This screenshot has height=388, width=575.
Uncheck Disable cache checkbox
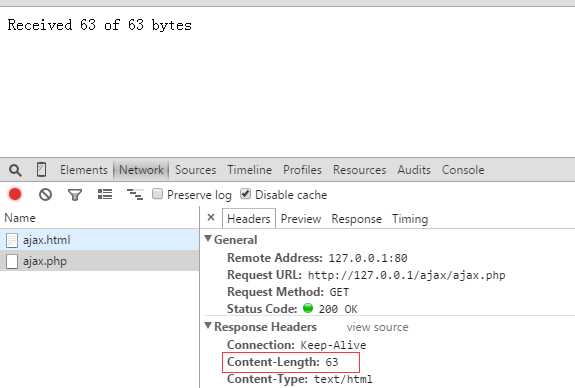pos(245,194)
